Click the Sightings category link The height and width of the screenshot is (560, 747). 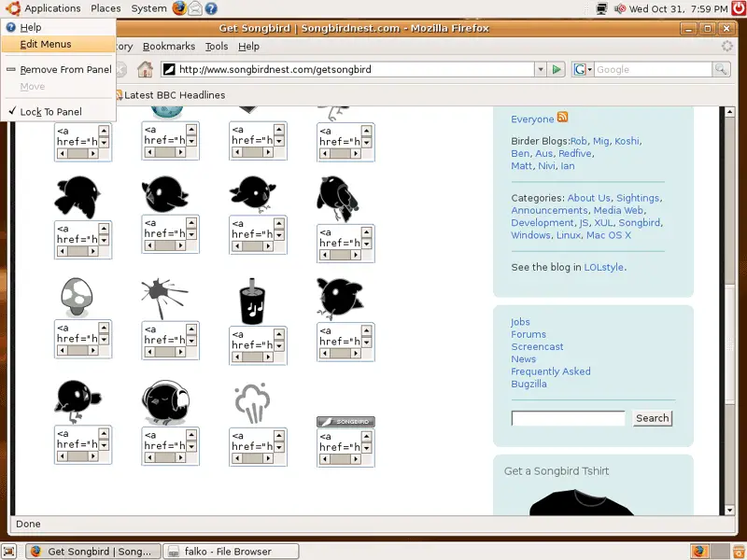pos(638,198)
